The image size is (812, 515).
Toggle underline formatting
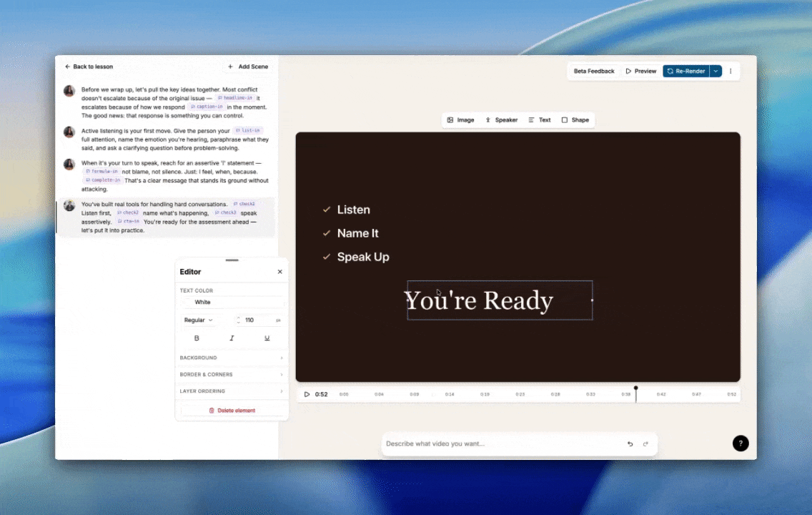267,338
